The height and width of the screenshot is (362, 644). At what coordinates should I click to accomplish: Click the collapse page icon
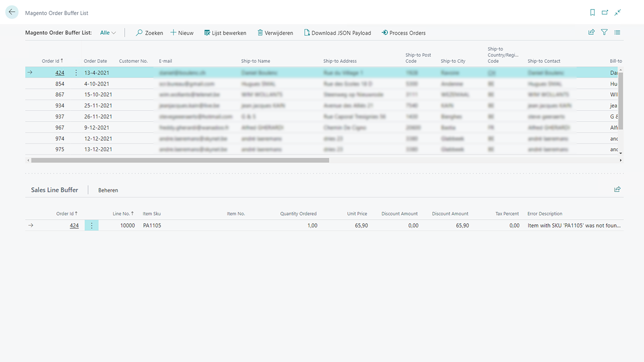[x=618, y=13]
